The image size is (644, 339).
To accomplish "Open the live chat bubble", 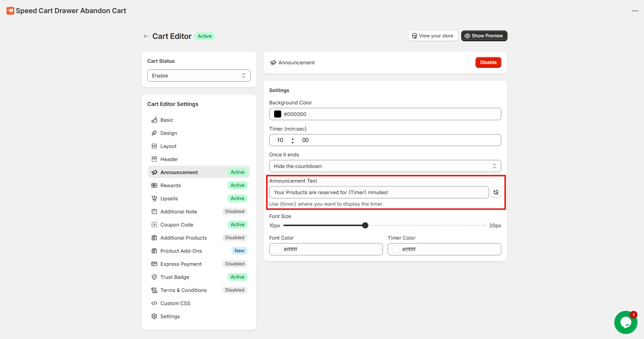I will coord(625,322).
